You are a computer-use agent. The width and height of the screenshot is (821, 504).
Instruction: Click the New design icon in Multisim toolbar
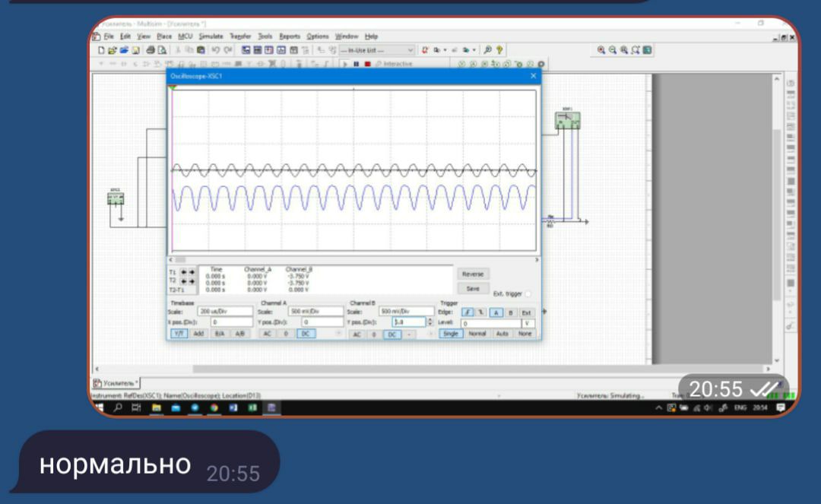(x=101, y=50)
